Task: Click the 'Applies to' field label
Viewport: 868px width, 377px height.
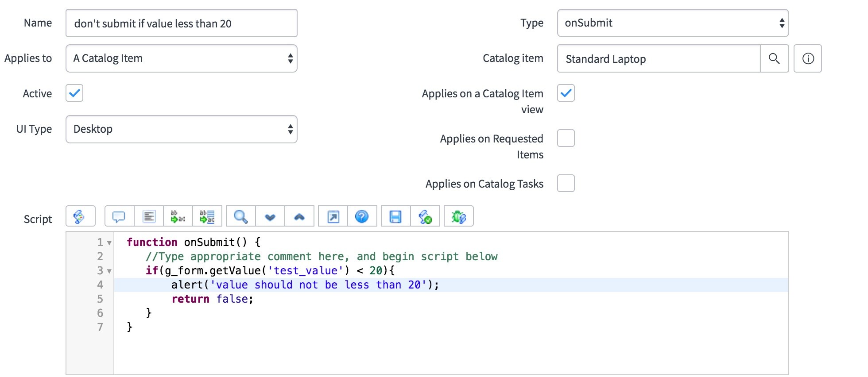Action: [28, 58]
